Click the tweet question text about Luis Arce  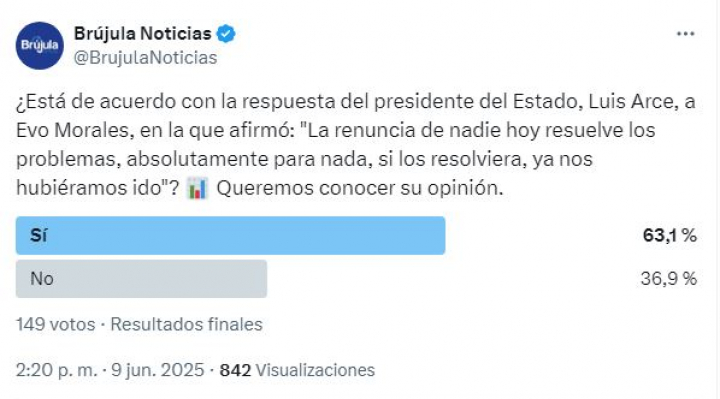[x=356, y=145]
